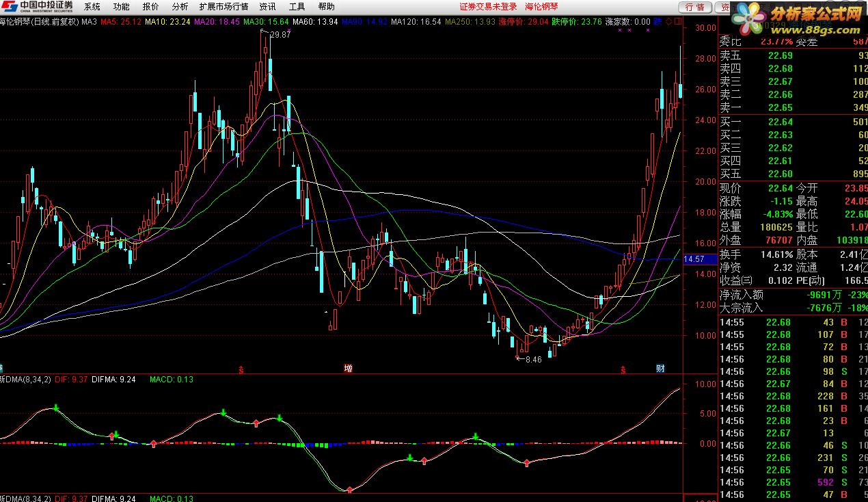The image size is (868, 502).
Task: Click the 外盘 76707 value
Action: [778, 240]
